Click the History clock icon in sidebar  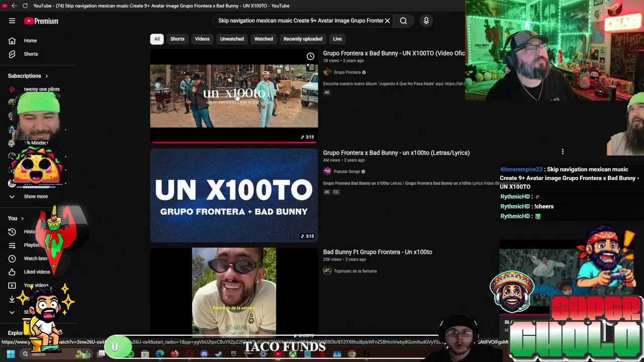click(12, 232)
